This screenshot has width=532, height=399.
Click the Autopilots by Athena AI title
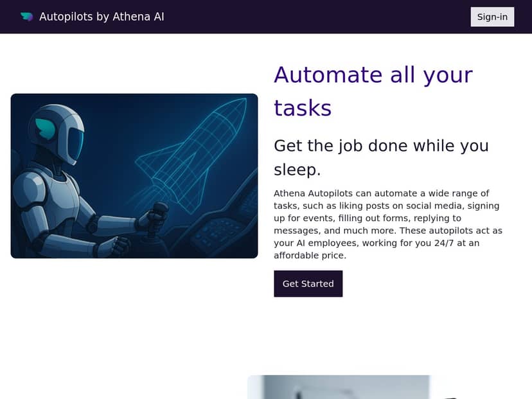[x=102, y=17]
